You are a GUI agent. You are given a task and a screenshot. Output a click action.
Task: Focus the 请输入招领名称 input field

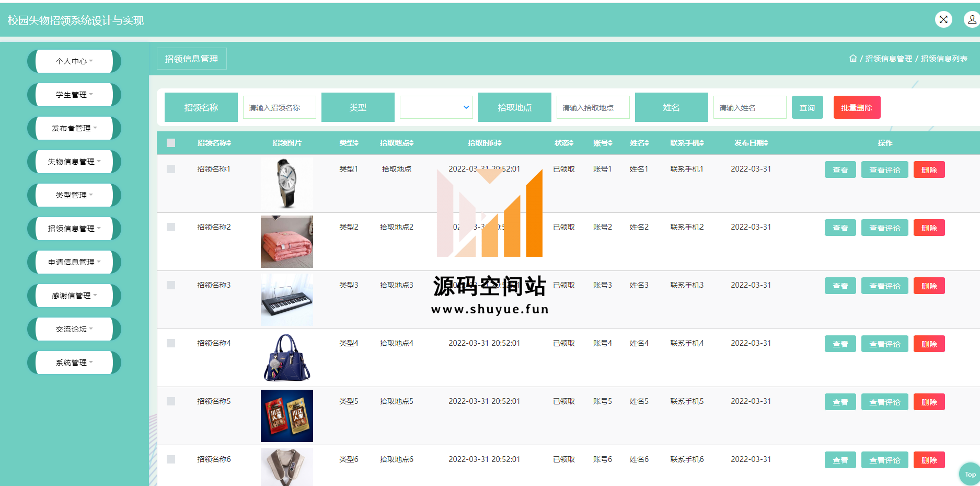[280, 107]
